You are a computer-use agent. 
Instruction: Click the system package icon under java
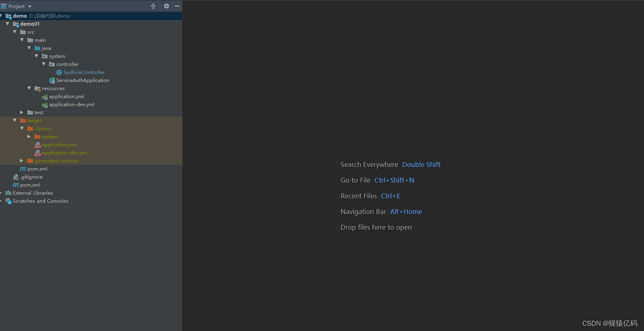click(x=45, y=56)
